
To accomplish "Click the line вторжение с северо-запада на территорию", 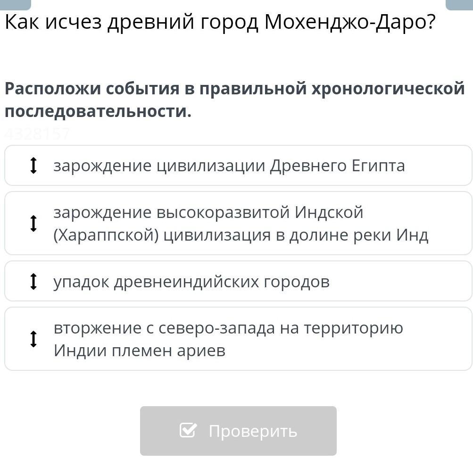I will click(228, 328).
